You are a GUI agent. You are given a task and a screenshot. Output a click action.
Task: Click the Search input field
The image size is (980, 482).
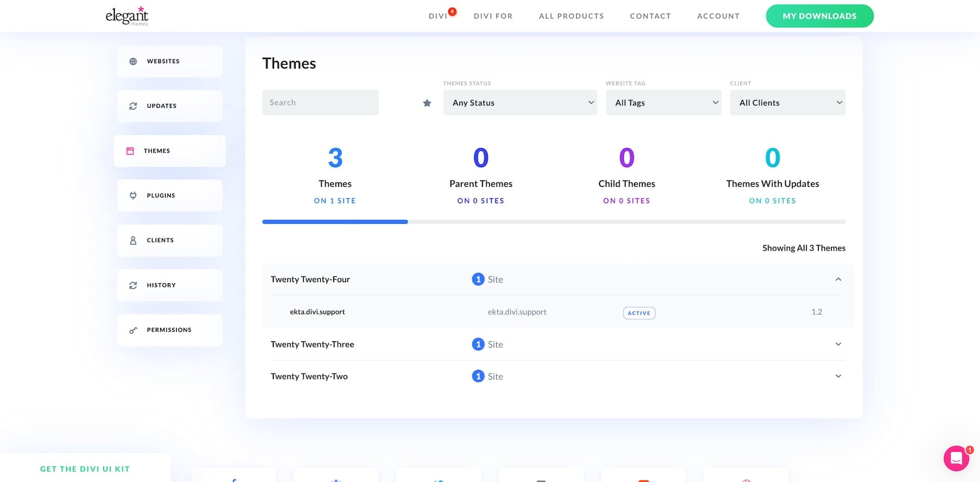(x=320, y=102)
